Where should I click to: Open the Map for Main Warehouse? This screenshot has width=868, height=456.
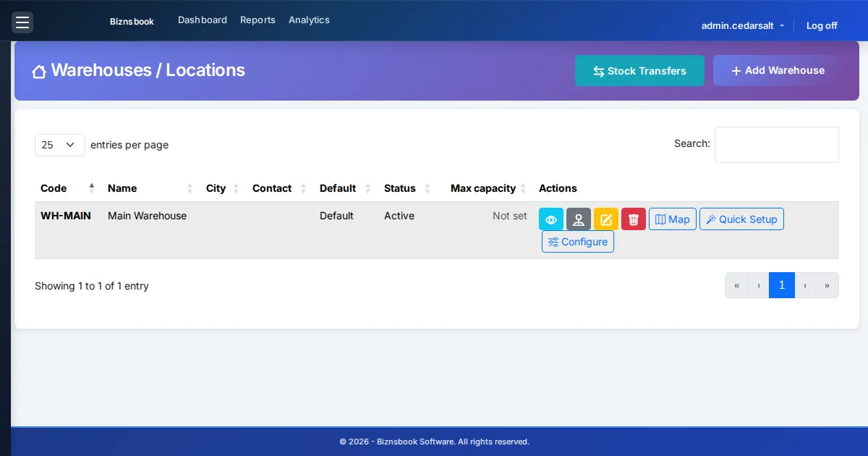(673, 219)
